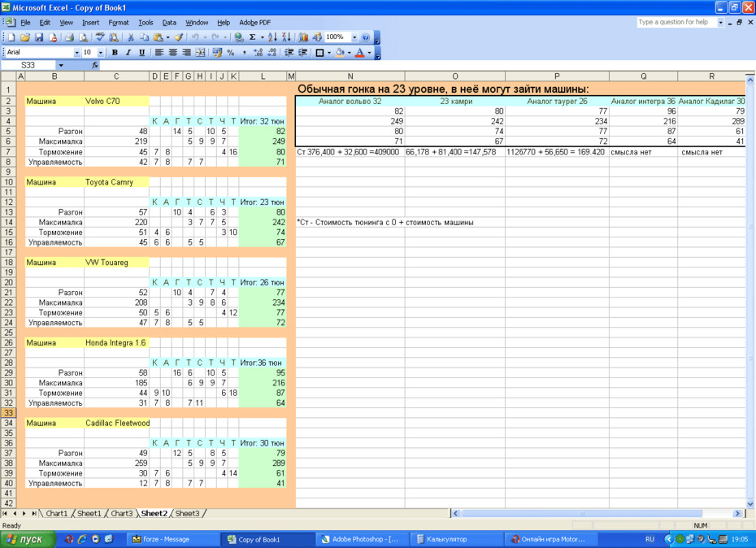Expand the Borders style arrow
The height and width of the screenshot is (548, 756).
pos(329,53)
